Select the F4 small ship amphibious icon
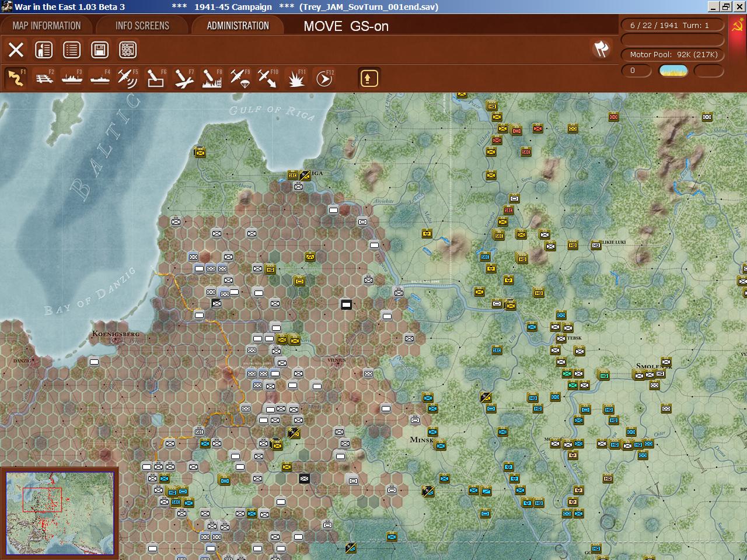Image resolution: width=747 pixels, height=560 pixels. coord(100,78)
